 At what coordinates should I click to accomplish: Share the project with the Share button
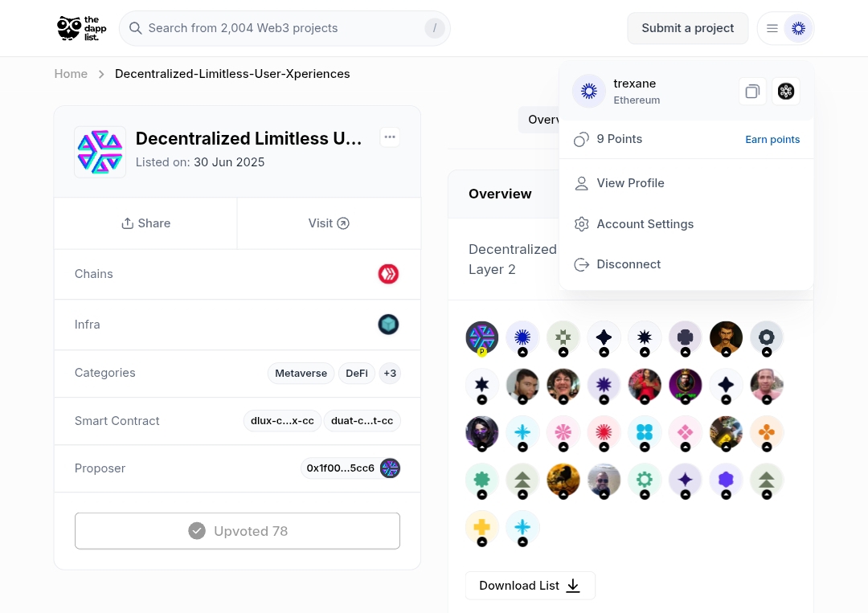[145, 223]
